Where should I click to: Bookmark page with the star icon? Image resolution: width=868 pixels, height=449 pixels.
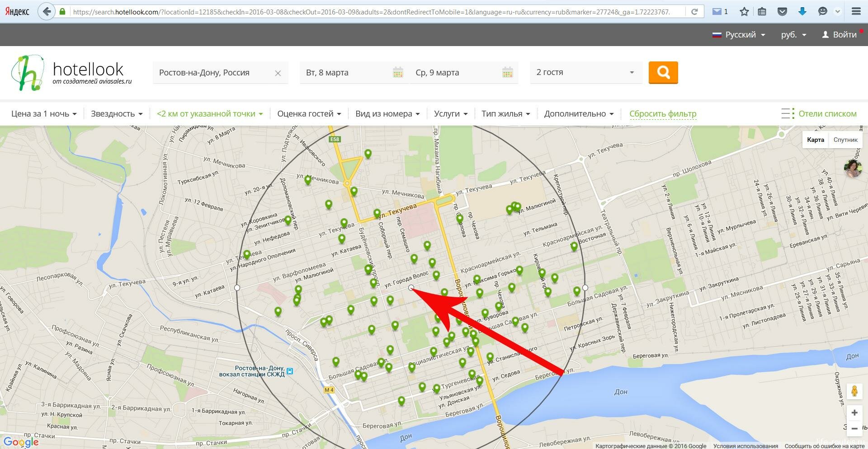[744, 12]
